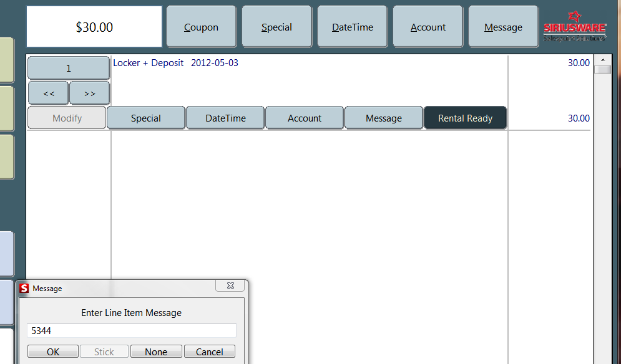Image resolution: width=621 pixels, height=364 pixels.
Task: Click Message on the line item row
Action: pos(383,118)
